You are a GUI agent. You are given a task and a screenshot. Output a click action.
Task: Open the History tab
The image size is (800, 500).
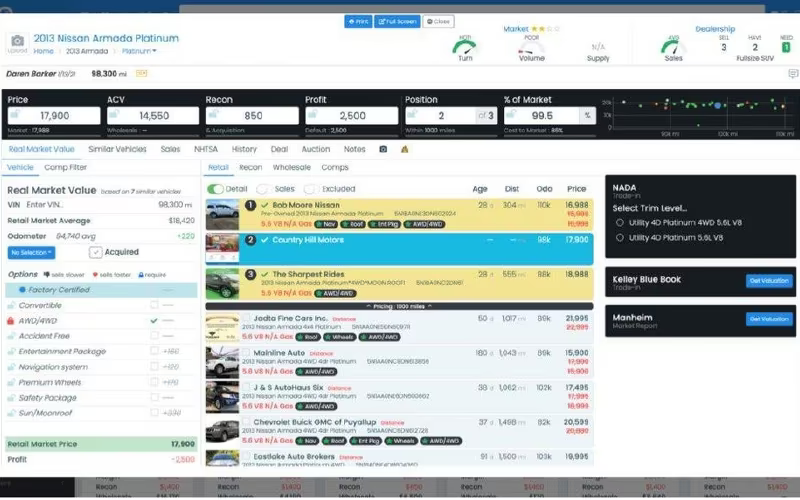(244, 149)
